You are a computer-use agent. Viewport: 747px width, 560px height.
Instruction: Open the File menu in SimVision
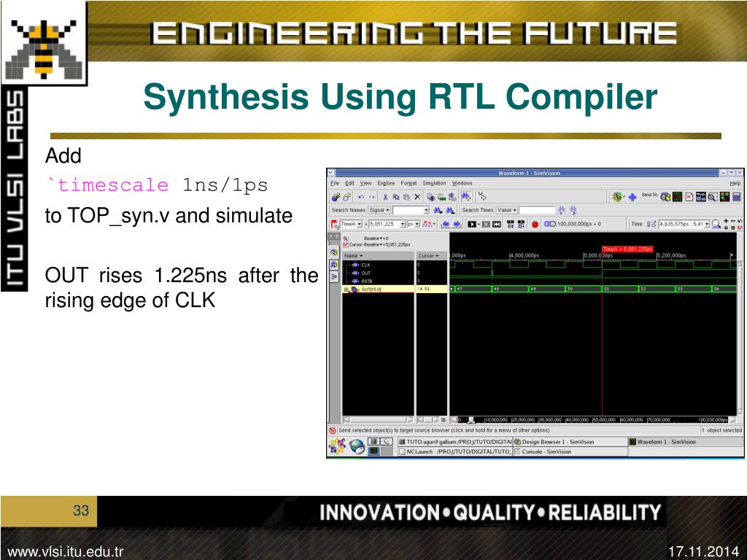click(334, 183)
